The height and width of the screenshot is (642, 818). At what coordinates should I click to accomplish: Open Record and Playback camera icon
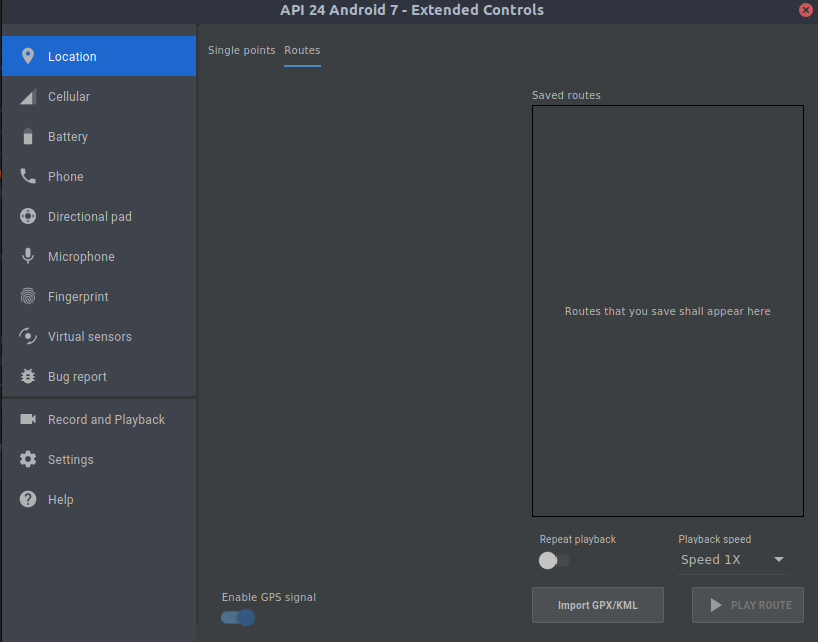point(28,420)
